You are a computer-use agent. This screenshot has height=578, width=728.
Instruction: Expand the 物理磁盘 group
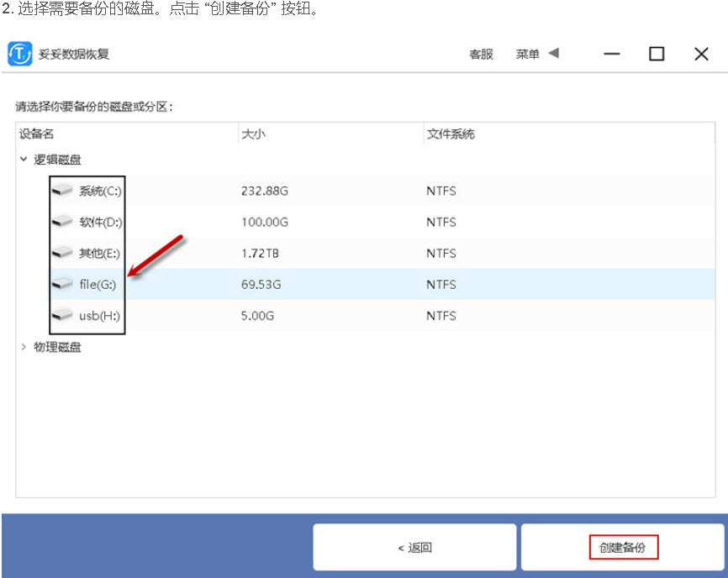coord(24,346)
